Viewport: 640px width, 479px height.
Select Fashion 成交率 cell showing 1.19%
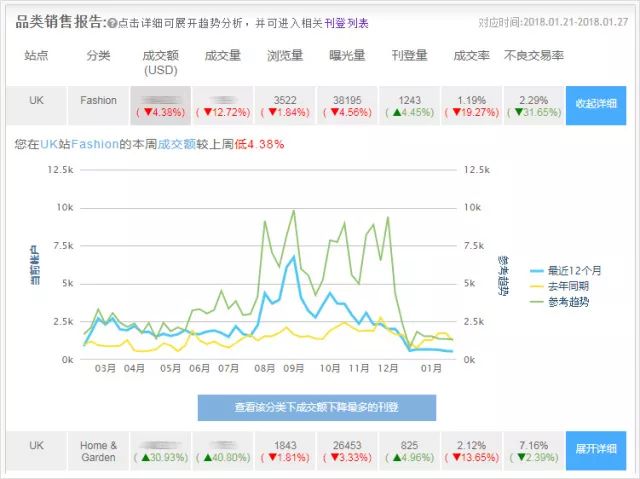coord(472,105)
